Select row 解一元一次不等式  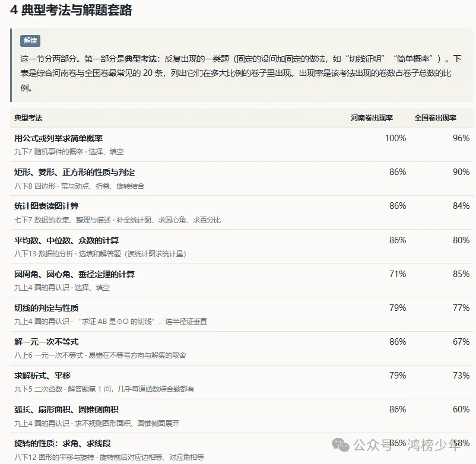242,348
